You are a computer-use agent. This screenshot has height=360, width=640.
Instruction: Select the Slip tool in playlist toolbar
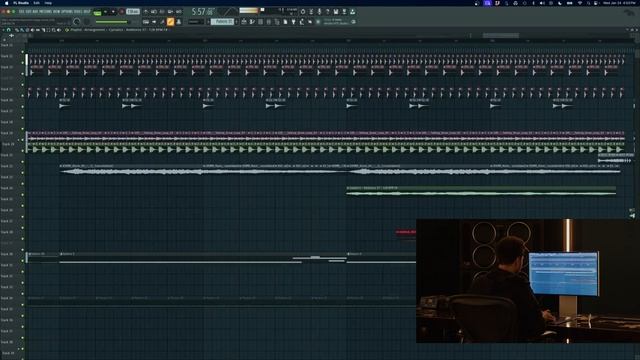38,30
